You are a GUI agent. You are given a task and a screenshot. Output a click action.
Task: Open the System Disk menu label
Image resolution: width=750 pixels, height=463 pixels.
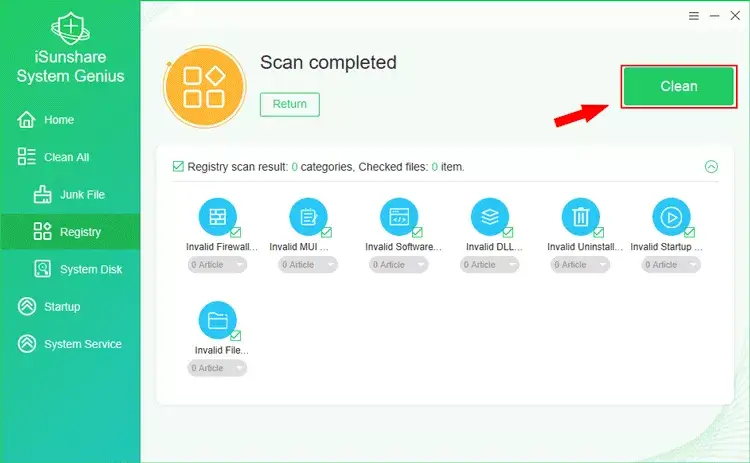tap(91, 269)
